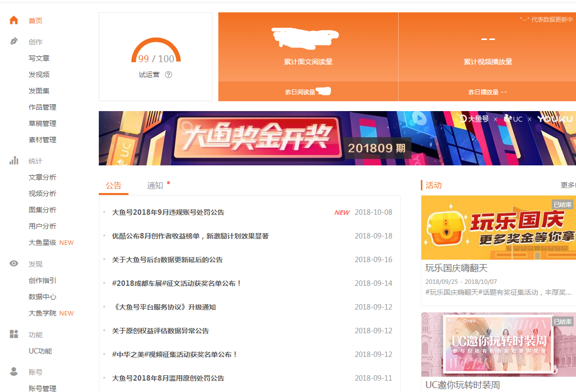Viewport: 576px width, 392px height.
Task: Open the 大鱼奖金开奖 201809期 banner
Action: [x=337, y=138]
